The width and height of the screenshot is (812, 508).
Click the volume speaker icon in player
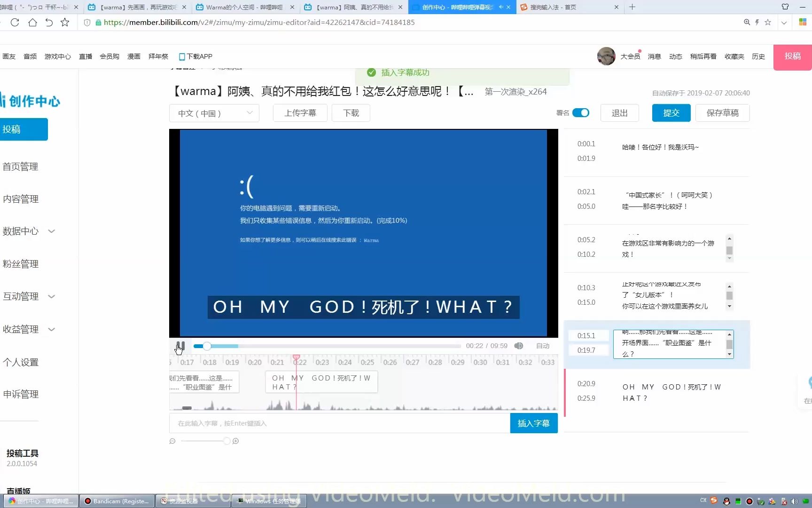(x=519, y=346)
